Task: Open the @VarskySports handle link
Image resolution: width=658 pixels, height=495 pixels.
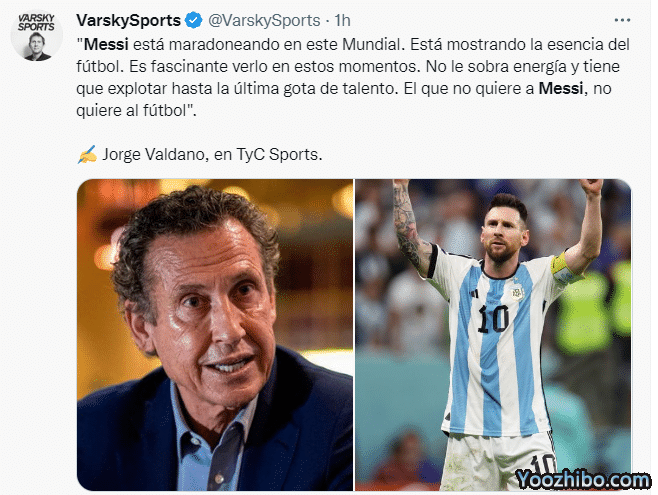Action: coord(264,20)
